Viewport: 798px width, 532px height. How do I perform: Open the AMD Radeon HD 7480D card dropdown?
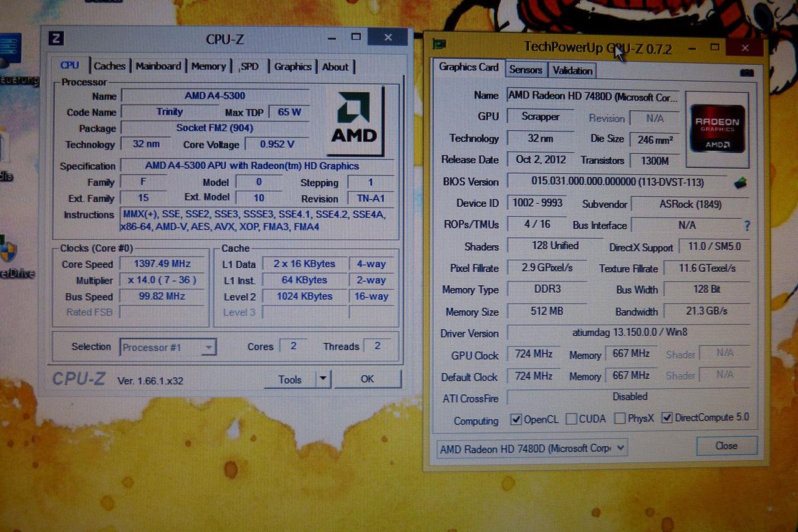[532, 448]
